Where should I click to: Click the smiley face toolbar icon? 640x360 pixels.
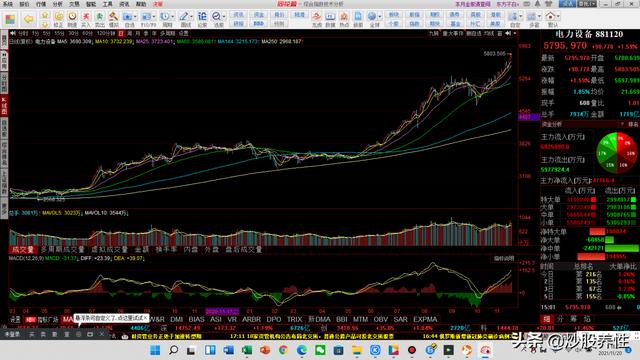59,16
